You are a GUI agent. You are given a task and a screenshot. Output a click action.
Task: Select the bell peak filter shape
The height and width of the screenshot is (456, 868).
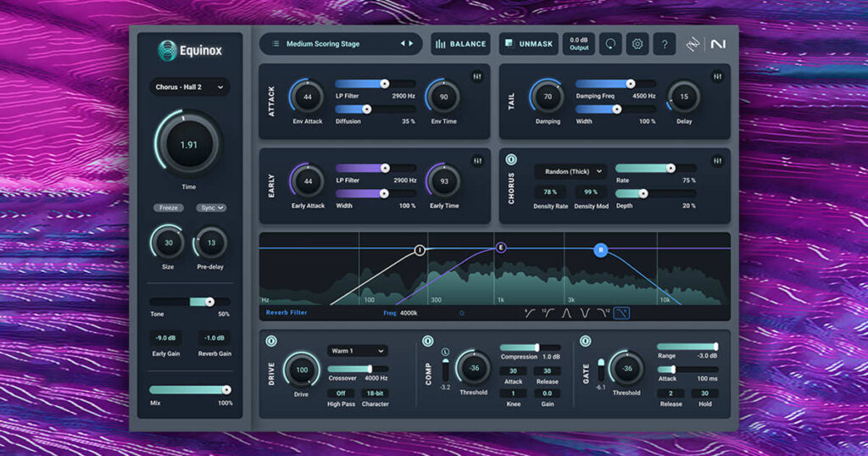coord(566,314)
